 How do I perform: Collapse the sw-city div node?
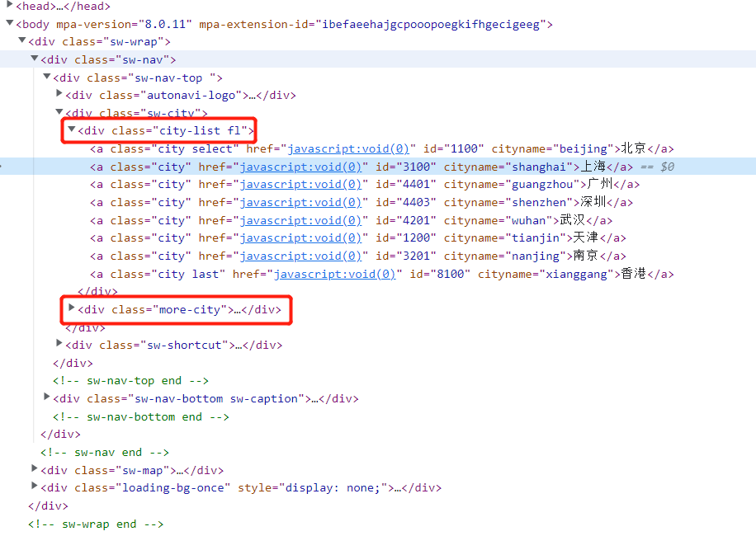click(59, 112)
